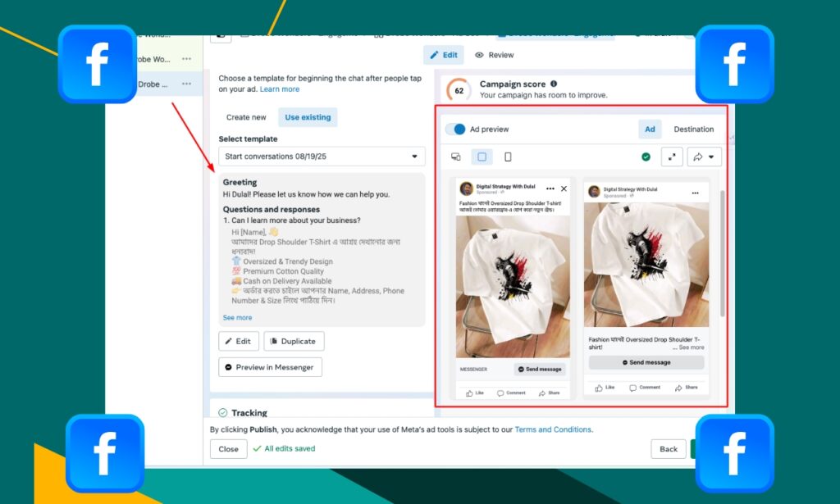Expand the See more template link
This screenshot has height=504, width=840.
point(237,318)
